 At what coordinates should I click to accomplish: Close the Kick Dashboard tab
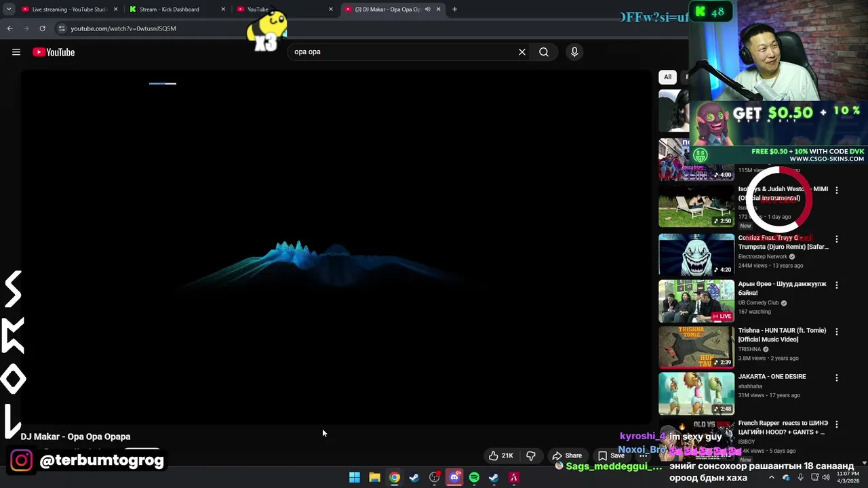pyautogui.click(x=223, y=9)
